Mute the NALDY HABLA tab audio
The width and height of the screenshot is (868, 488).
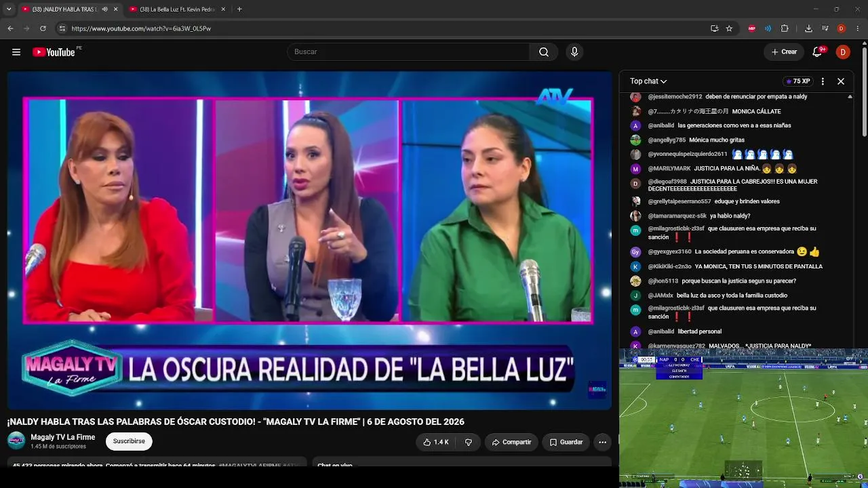coord(104,9)
